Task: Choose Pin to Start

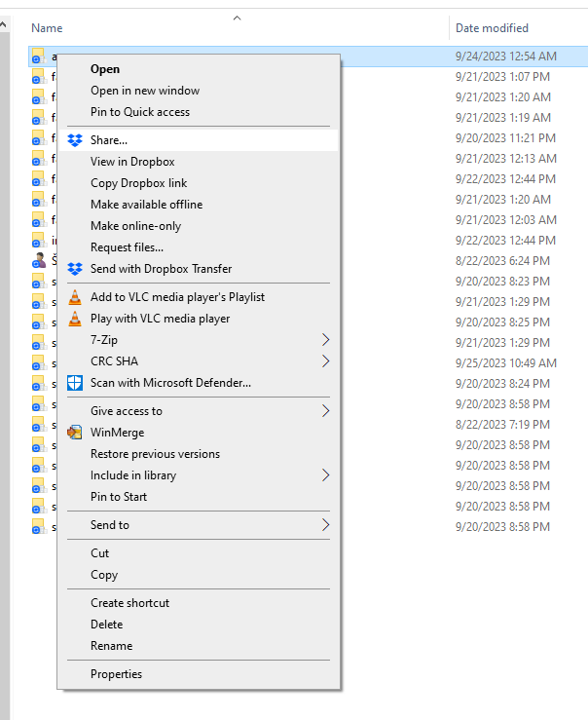Action: point(199,497)
